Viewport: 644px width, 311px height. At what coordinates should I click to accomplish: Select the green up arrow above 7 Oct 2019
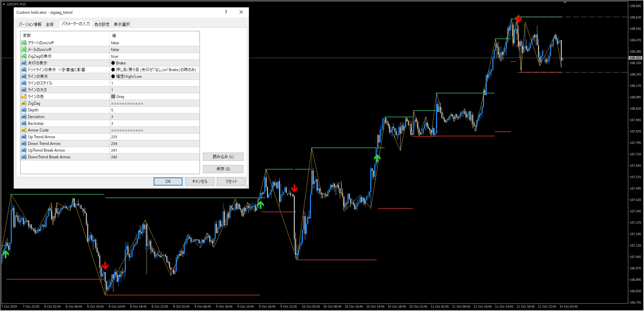(5, 254)
